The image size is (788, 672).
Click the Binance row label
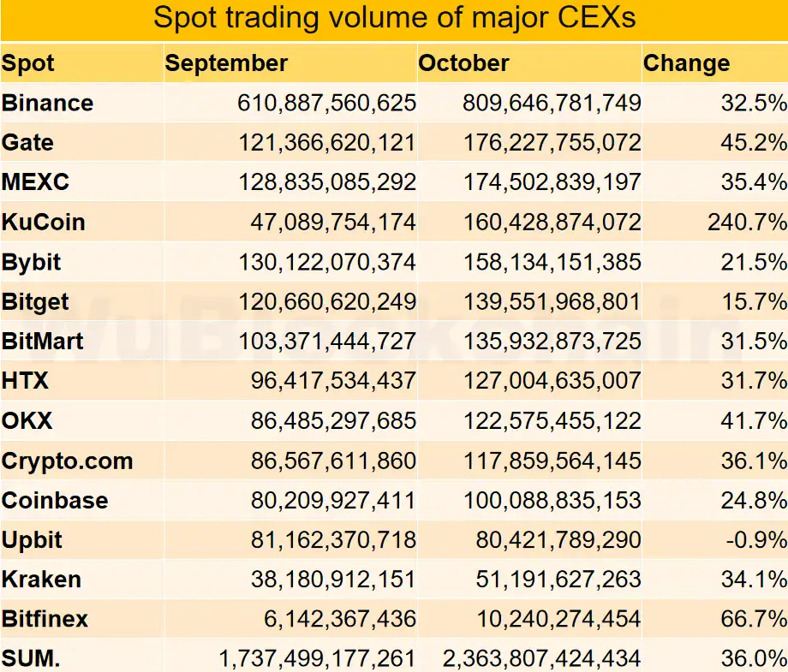coord(47,103)
